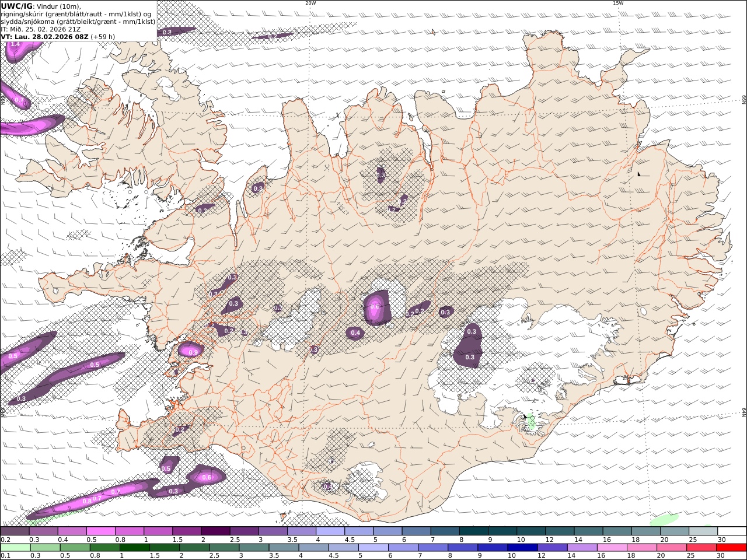Pick the dark purple 2 swatch, upper scale
Screen dimensions: 747x560
tap(215, 531)
